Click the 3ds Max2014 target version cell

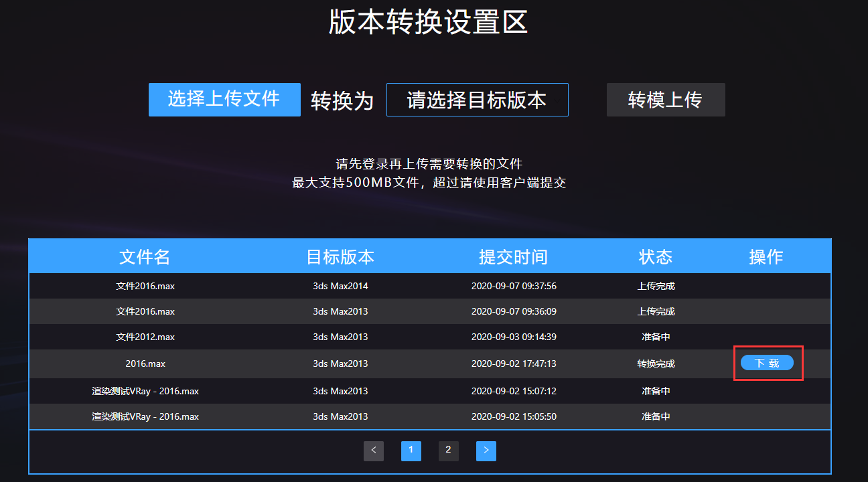coord(340,286)
